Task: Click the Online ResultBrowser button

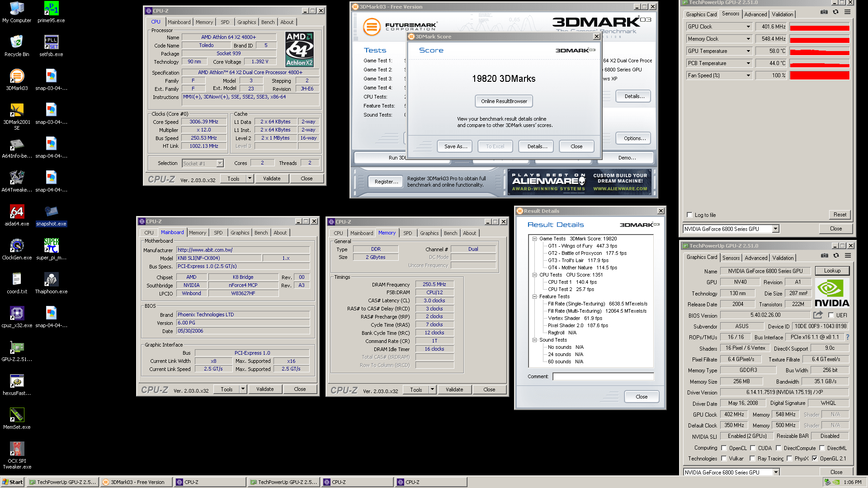Action: 504,101
